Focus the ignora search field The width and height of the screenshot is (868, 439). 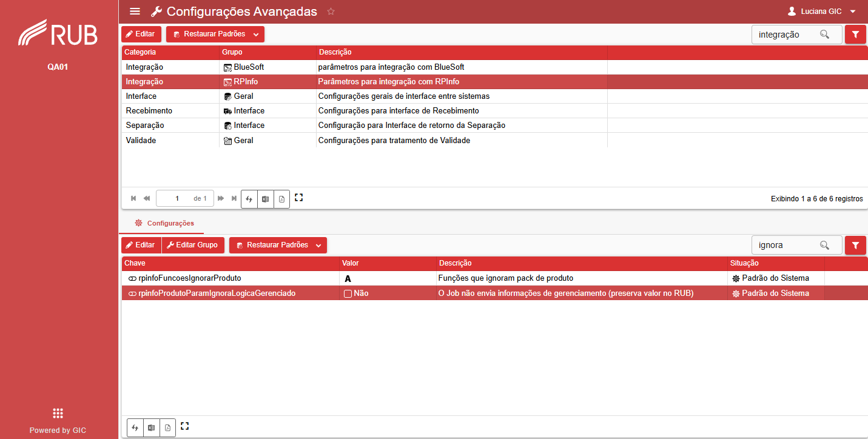pyautogui.click(x=787, y=245)
